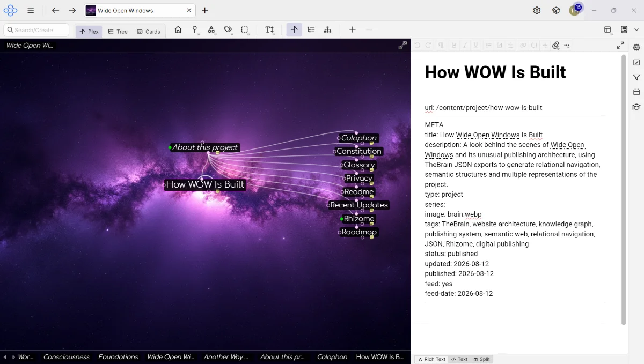The width and height of the screenshot is (644, 364).
Task: Switch to outline layout
Action: point(311,30)
